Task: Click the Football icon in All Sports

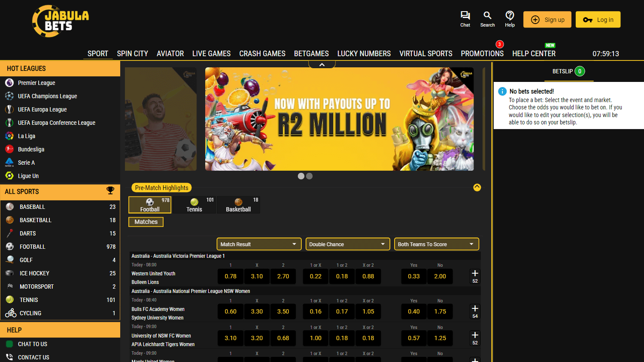Action: click(10, 247)
